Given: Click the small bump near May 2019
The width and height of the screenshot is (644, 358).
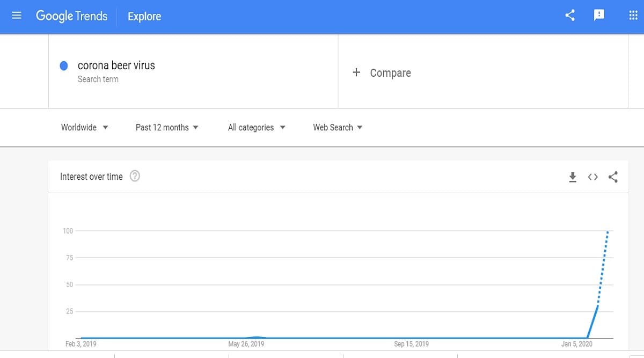Looking at the screenshot, I should [x=257, y=337].
